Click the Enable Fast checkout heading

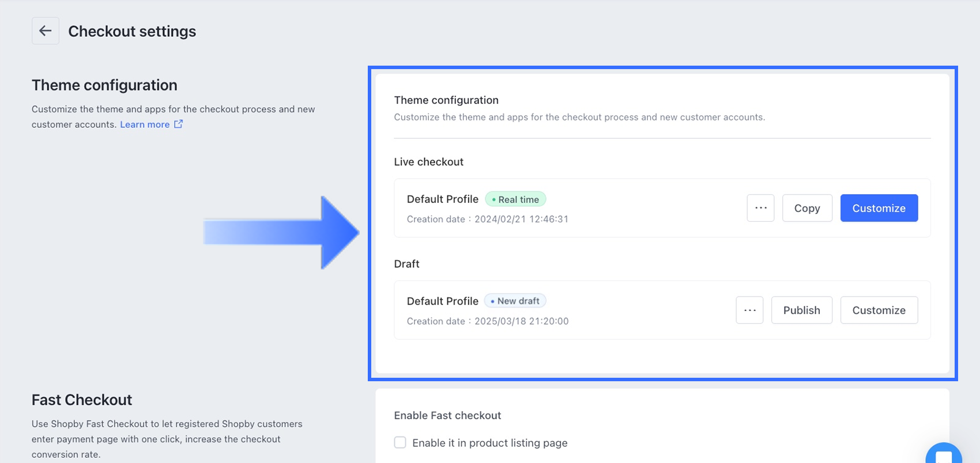447,415
